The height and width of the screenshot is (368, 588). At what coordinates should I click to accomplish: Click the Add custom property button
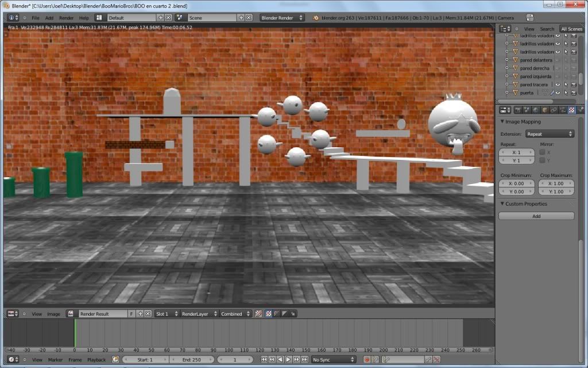pos(536,216)
